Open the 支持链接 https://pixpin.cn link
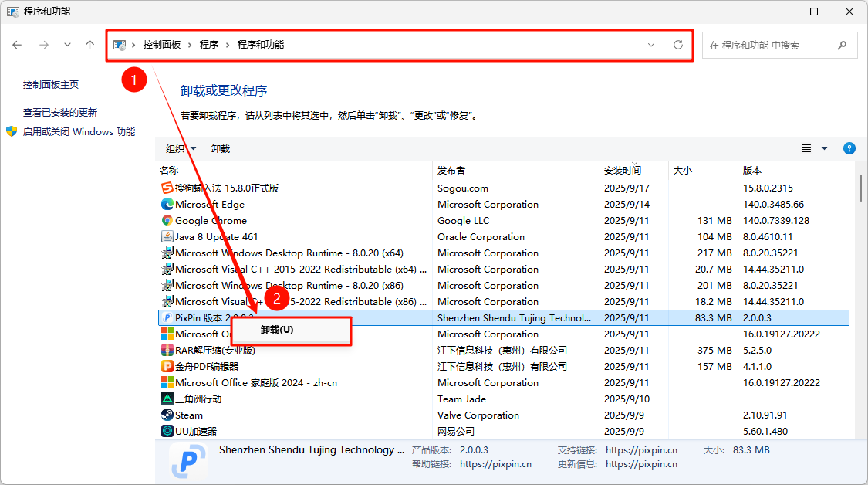 coord(641,450)
